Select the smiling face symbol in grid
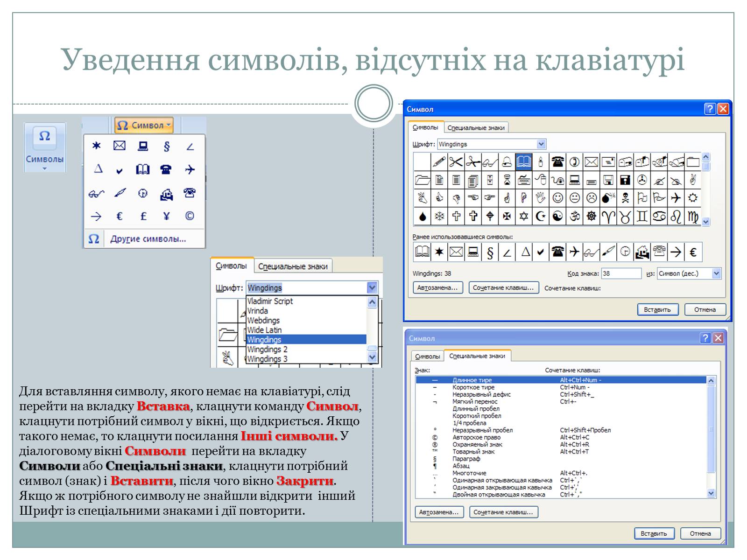Viewport: 747px width, 560px height. tap(557, 198)
